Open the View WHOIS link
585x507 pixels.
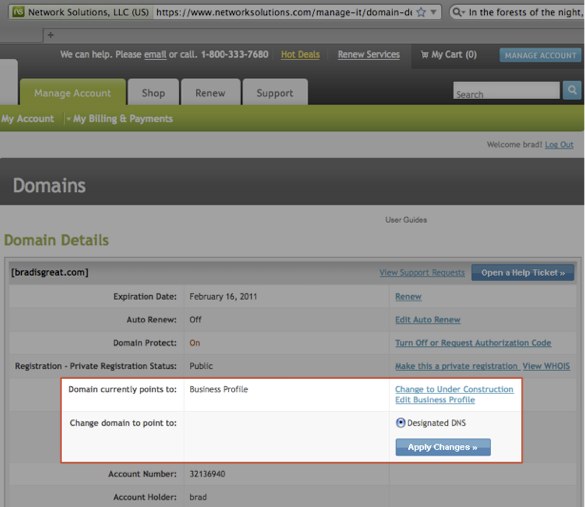click(546, 366)
